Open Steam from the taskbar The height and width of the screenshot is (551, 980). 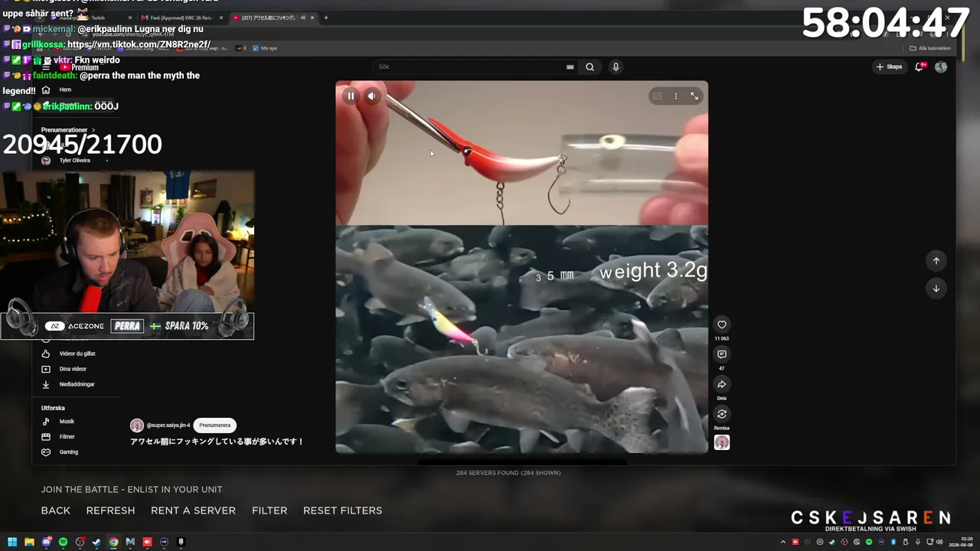click(96, 542)
